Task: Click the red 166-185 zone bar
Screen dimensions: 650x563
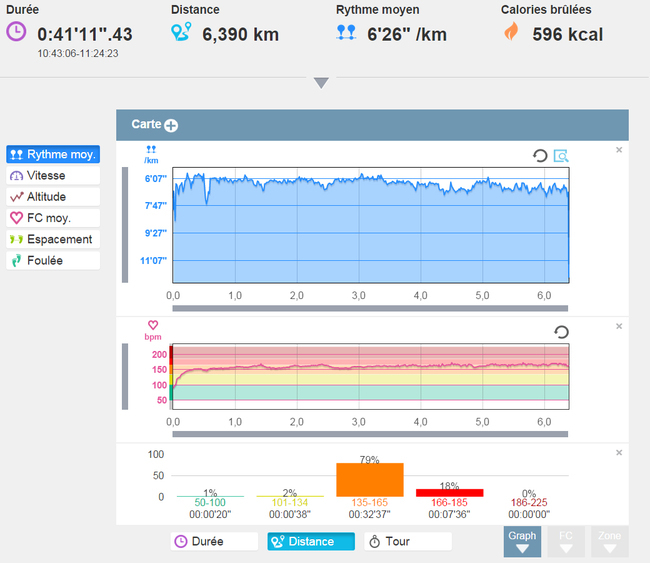Action: click(450, 493)
